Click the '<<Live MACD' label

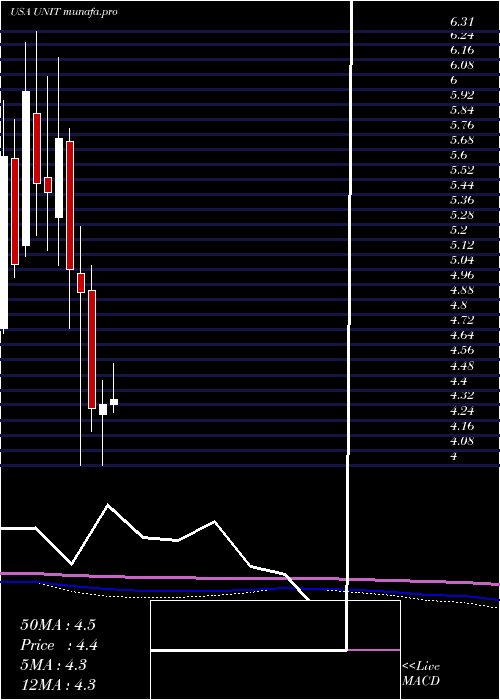pos(421,674)
